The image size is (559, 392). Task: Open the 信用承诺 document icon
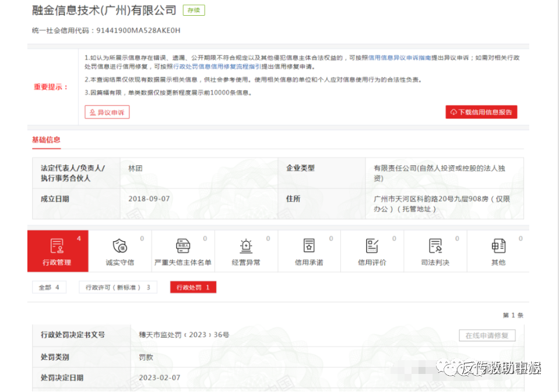coord(309,246)
